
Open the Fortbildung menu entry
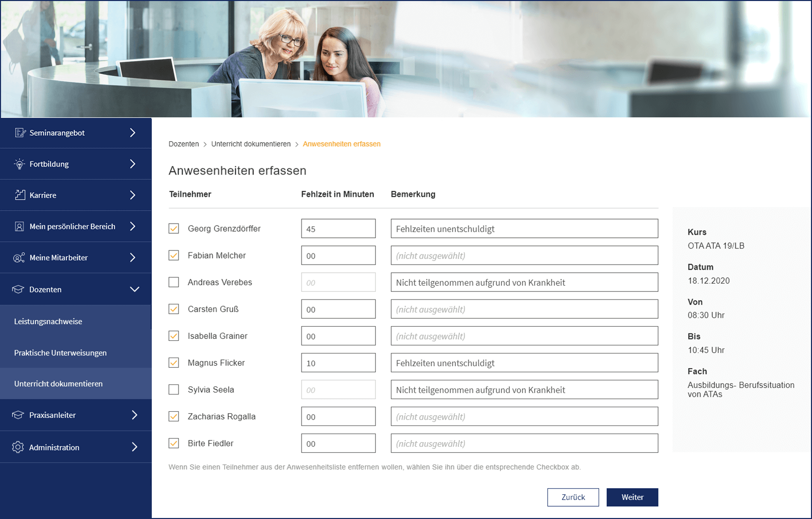76,164
